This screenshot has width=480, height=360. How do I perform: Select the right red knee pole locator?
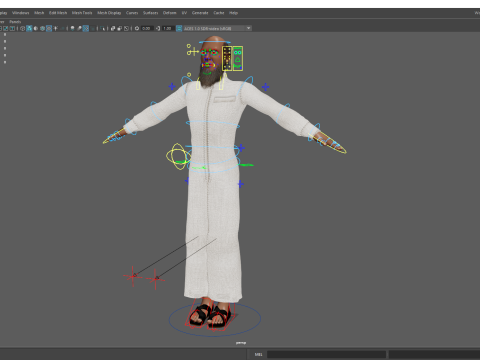[155, 279]
